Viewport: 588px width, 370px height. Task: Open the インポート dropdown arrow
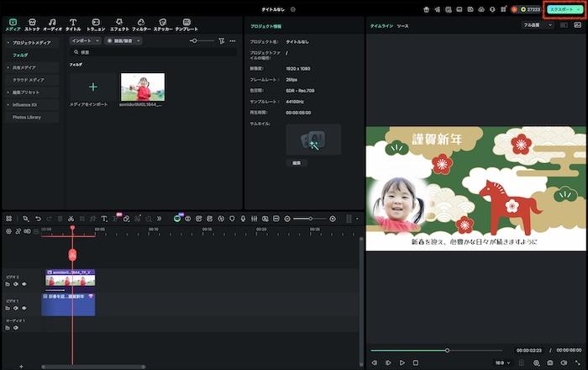point(97,40)
